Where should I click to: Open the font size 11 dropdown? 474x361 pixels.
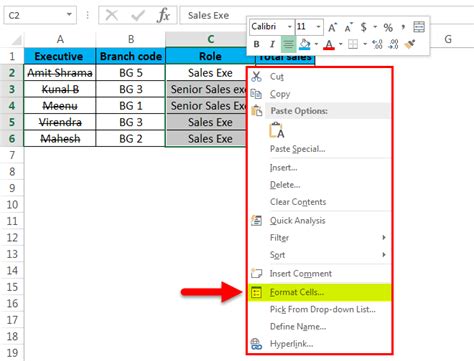tap(318, 27)
